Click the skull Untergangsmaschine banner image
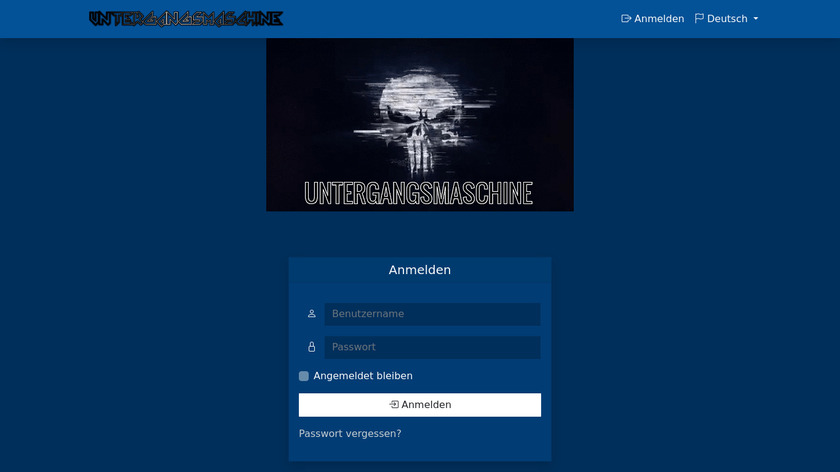 pos(420,125)
